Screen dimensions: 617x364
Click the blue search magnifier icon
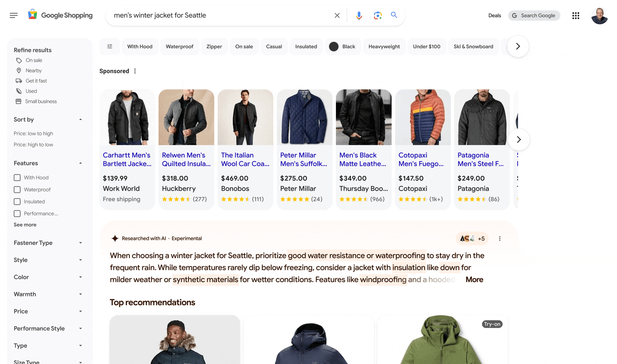point(394,15)
